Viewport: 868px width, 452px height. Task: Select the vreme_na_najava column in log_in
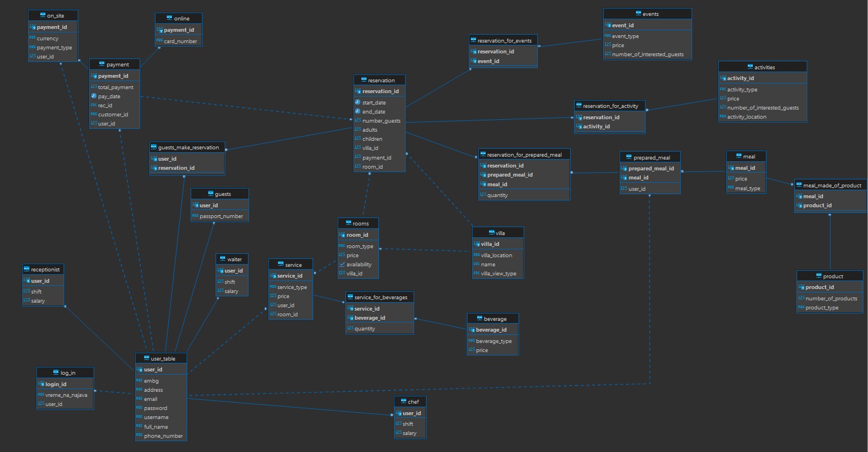coord(66,395)
